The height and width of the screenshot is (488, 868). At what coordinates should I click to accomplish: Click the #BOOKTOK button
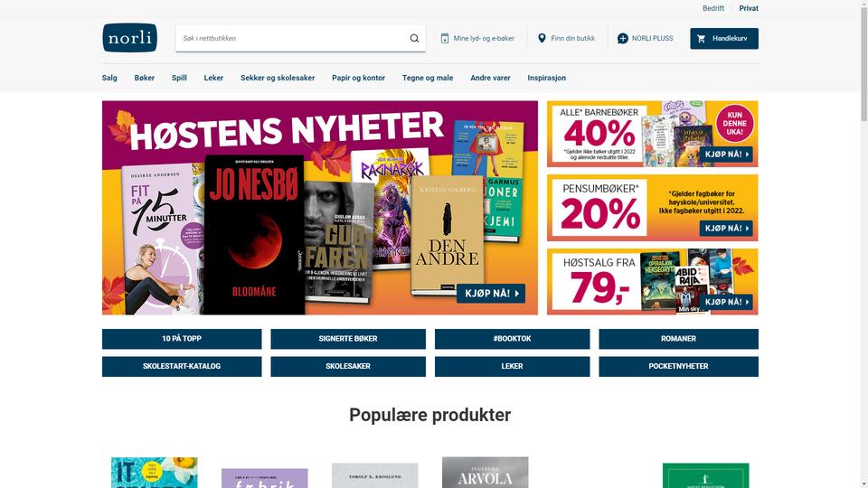pos(512,339)
